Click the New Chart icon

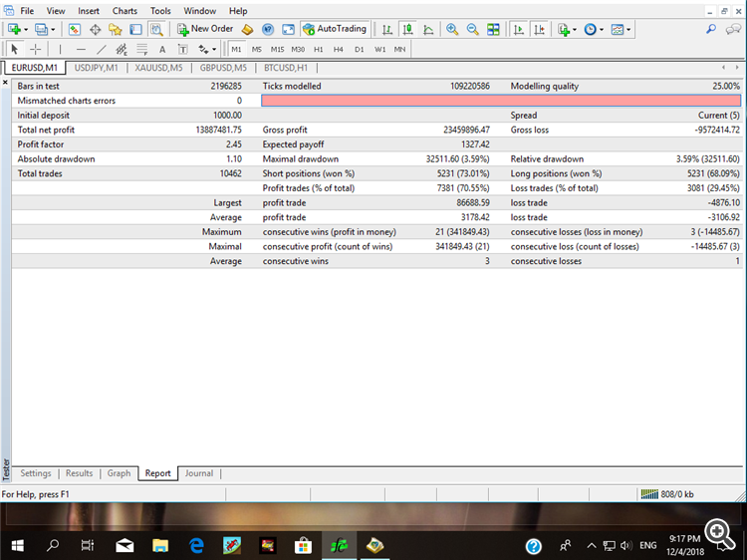14,30
